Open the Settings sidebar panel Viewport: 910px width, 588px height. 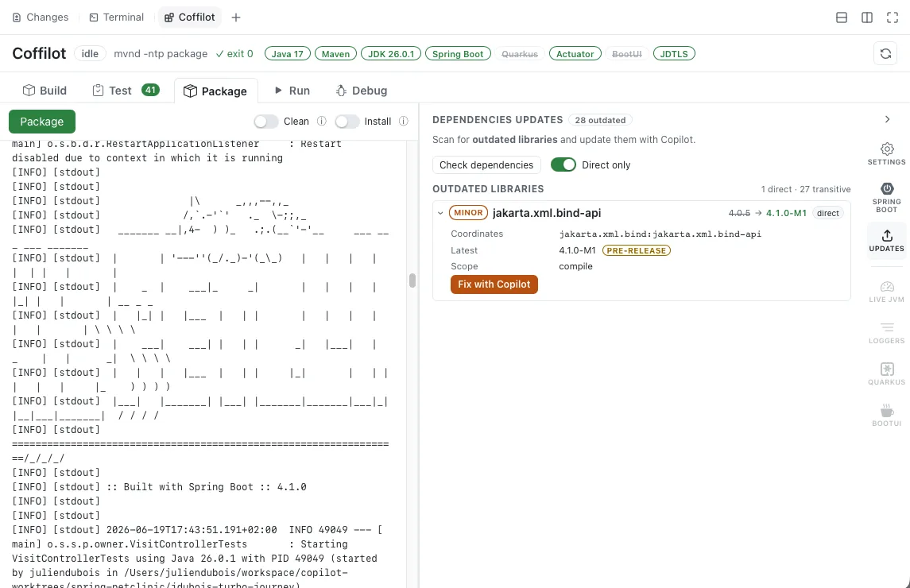(x=886, y=154)
